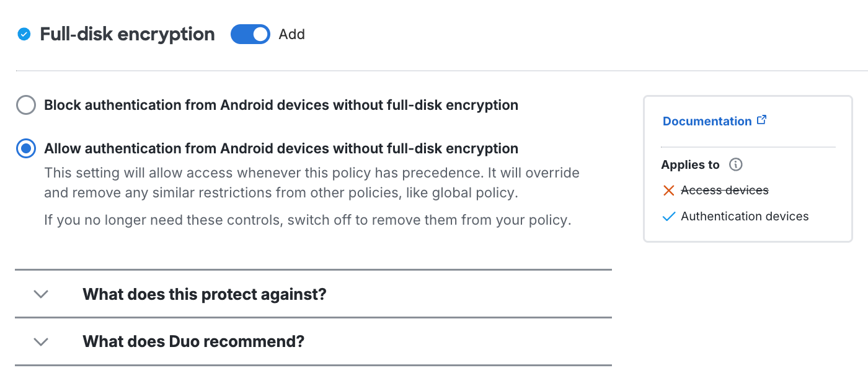Select the "Block authentication" radio button
Viewport: 868px width, 383px height.
tap(25, 105)
